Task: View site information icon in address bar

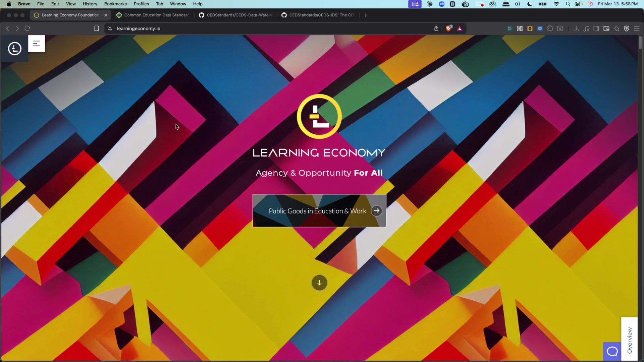Action: [110, 28]
